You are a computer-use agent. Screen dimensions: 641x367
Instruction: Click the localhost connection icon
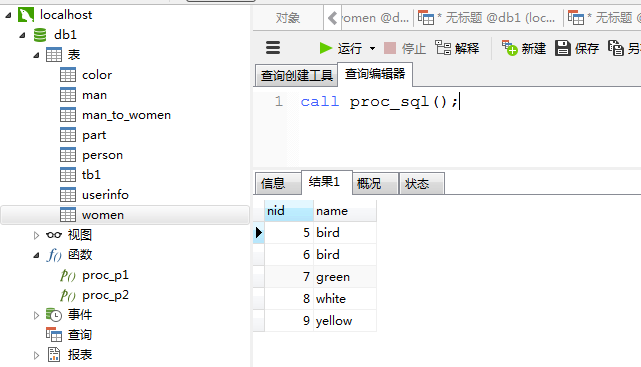26,15
